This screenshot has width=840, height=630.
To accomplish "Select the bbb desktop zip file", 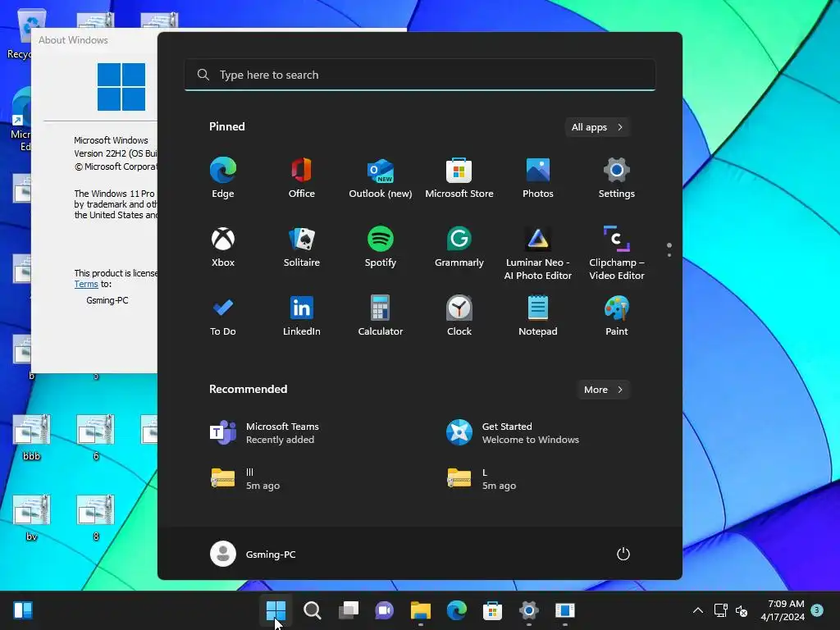I will [32, 436].
